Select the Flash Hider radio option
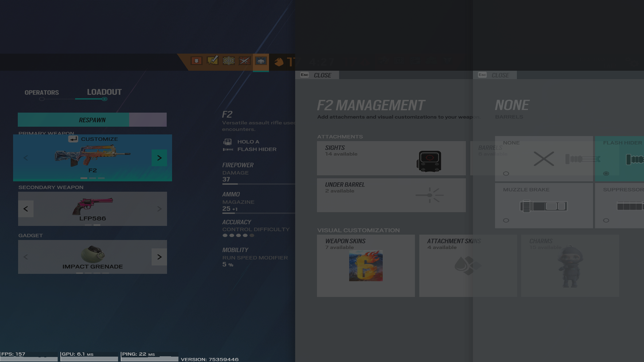644x362 pixels. point(606,174)
